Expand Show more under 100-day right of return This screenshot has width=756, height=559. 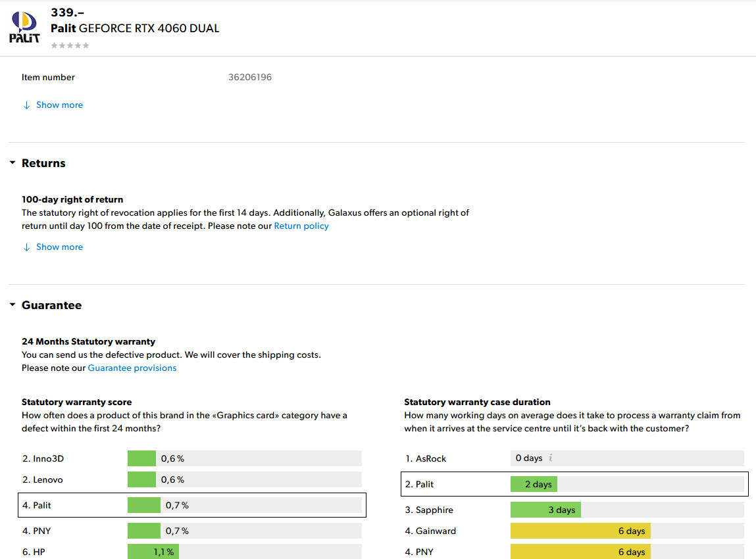click(53, 247)
